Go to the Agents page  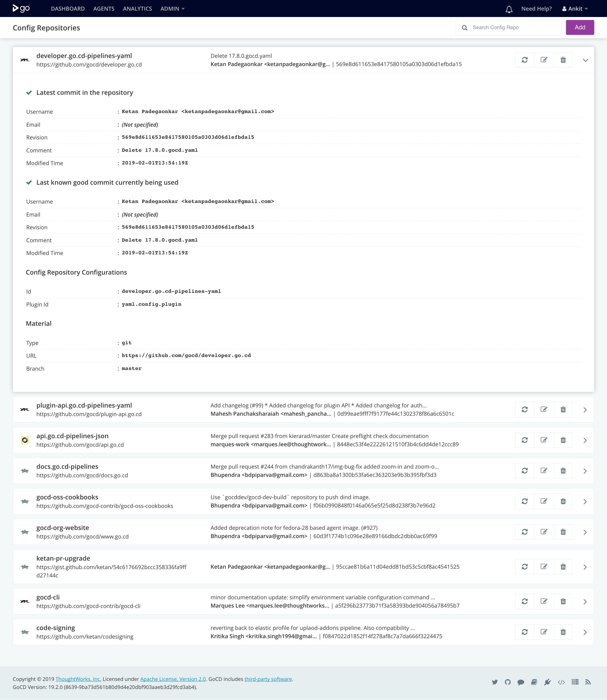coord(104,9)
